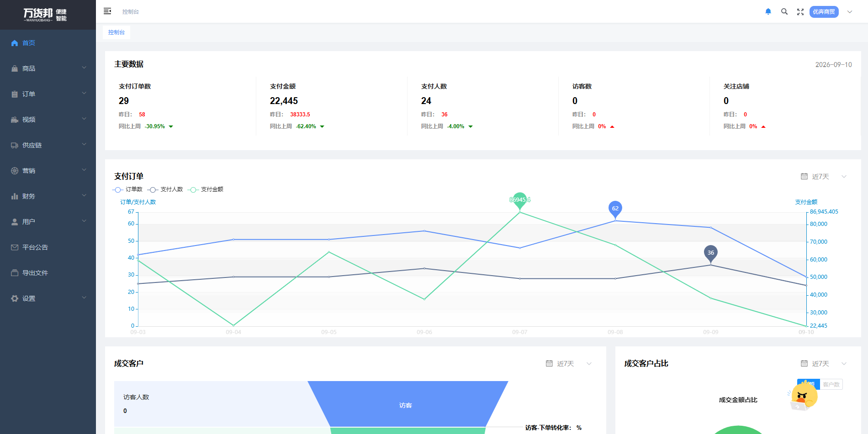Click the 关注店铺 stat label
868x434 pixels.
[736, 86]
